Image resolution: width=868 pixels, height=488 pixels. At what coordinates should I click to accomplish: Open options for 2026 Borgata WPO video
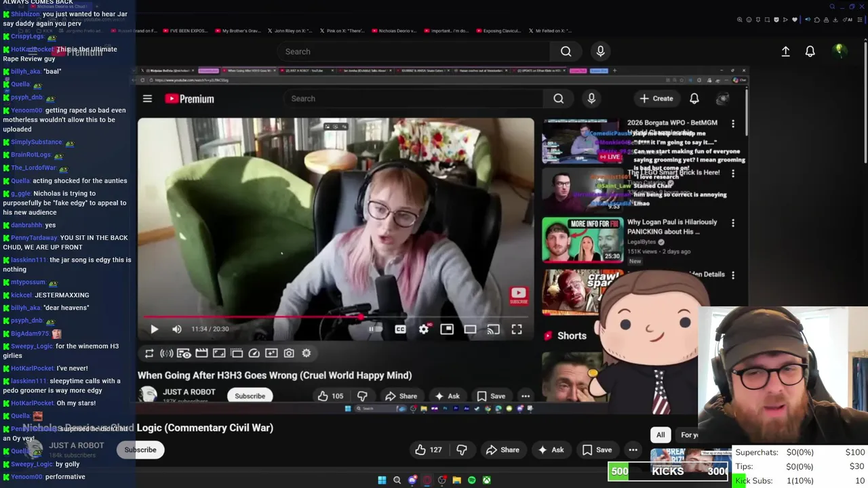point(733,123)
